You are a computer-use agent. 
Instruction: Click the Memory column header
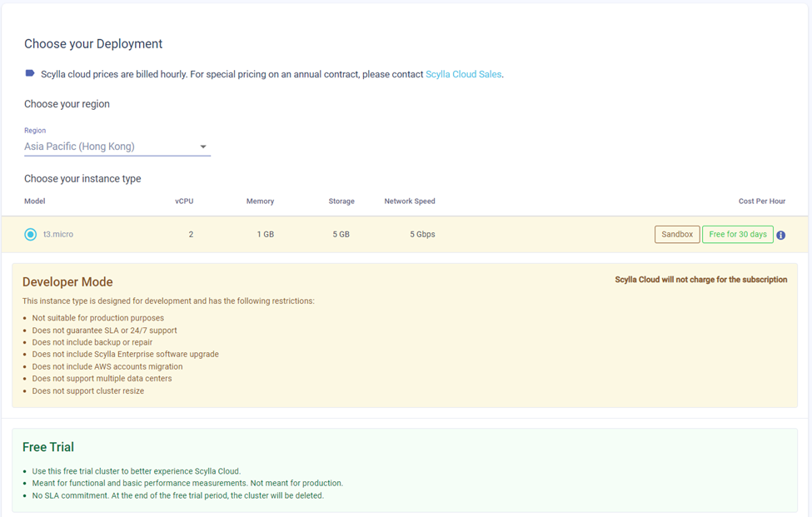(x=260, y=201)
